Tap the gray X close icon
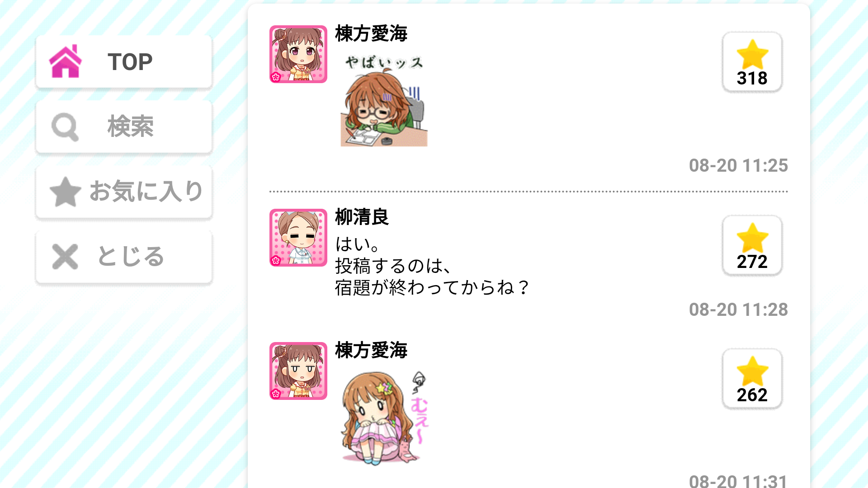Viewport: 868px width, 488px height. (65, 257)
